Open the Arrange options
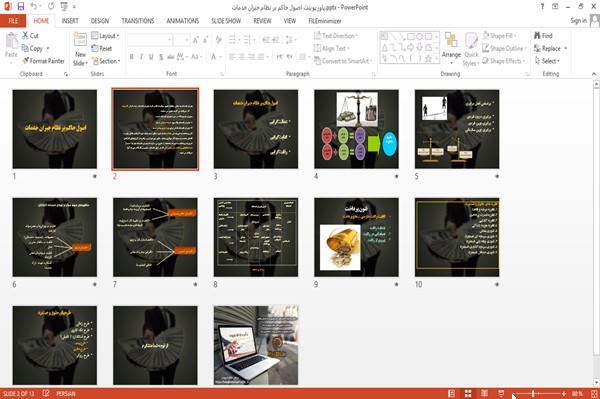The width and height of the screenshot is (600, 399). [x=451, y=47]
